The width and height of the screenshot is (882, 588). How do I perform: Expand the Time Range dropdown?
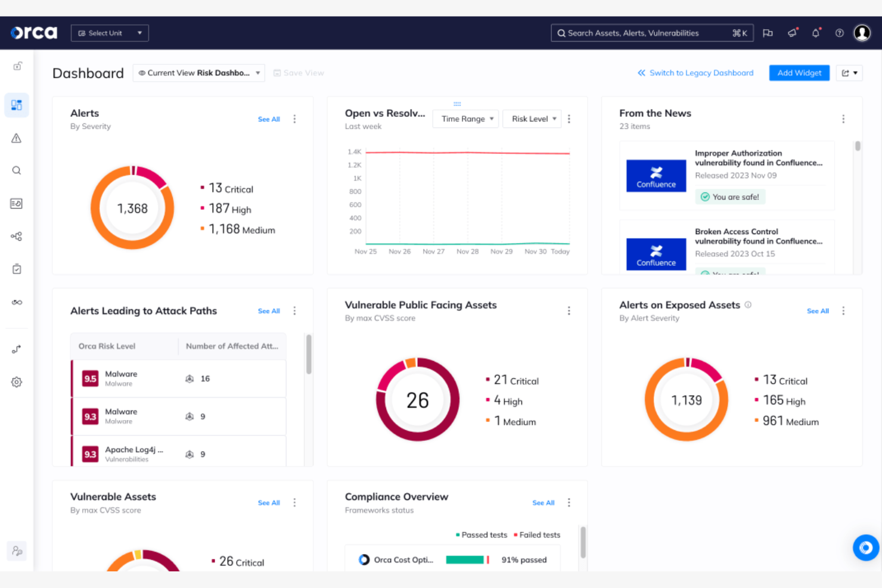(465, 119)
